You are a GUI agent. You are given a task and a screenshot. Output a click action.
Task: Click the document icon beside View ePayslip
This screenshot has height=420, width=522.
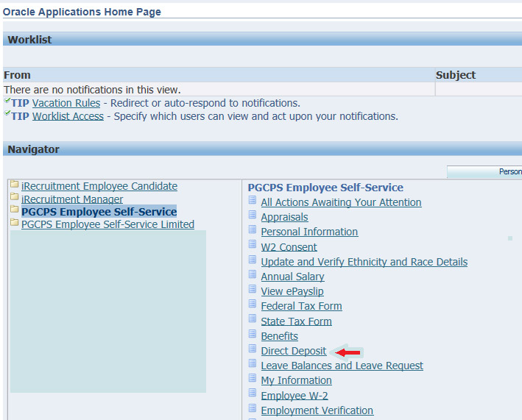[253, 291]
